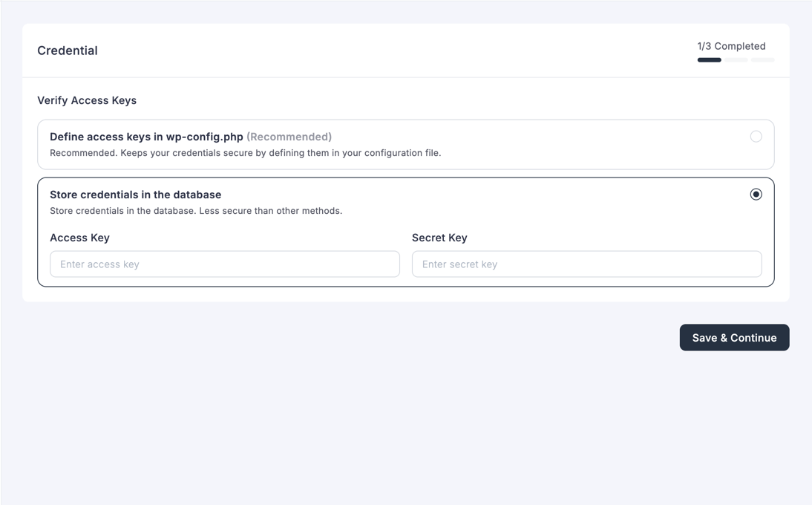Viewport: 812px width, 505px height.
Task: Click the third progress bar segment
Action: click(x=764, y=59)
